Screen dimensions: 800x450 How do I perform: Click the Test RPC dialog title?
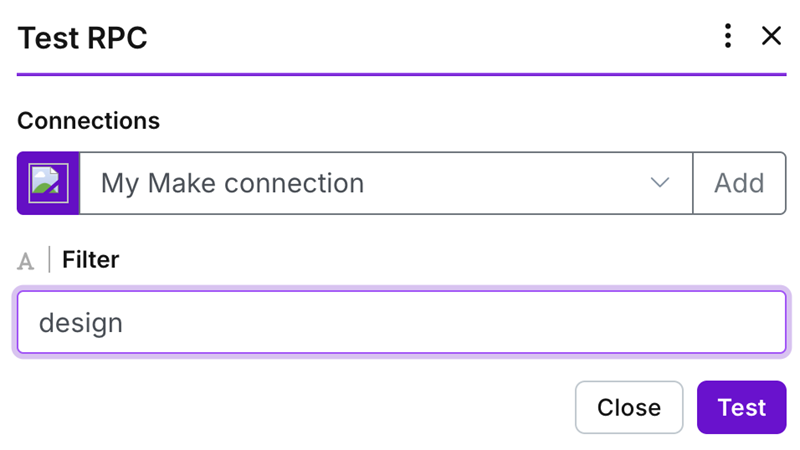(x=82, y=38)
